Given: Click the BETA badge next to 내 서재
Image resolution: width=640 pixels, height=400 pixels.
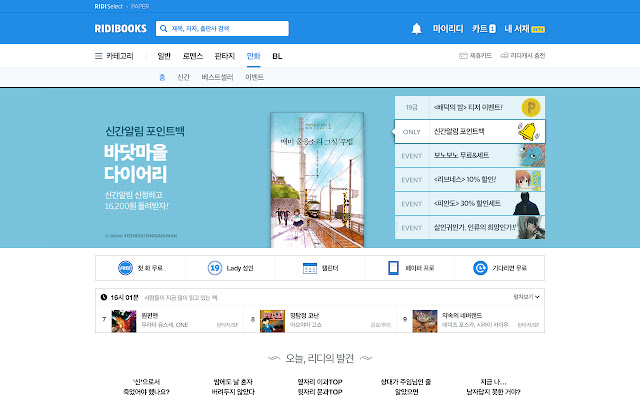Looking at the screenshot, I should (538, 29).
